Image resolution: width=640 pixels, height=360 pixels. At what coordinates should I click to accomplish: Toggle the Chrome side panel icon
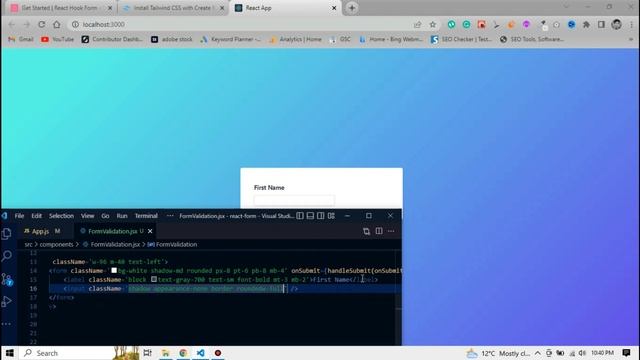coord(601,24)
